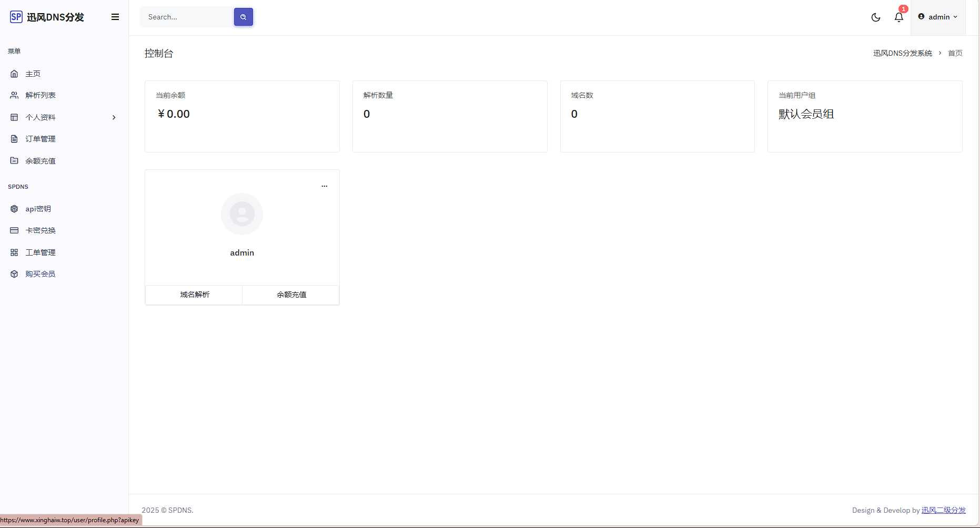Open the notifications bell icon
Image resolution: width=980 pixels, height=528 pixels.
tap(899, 17)
